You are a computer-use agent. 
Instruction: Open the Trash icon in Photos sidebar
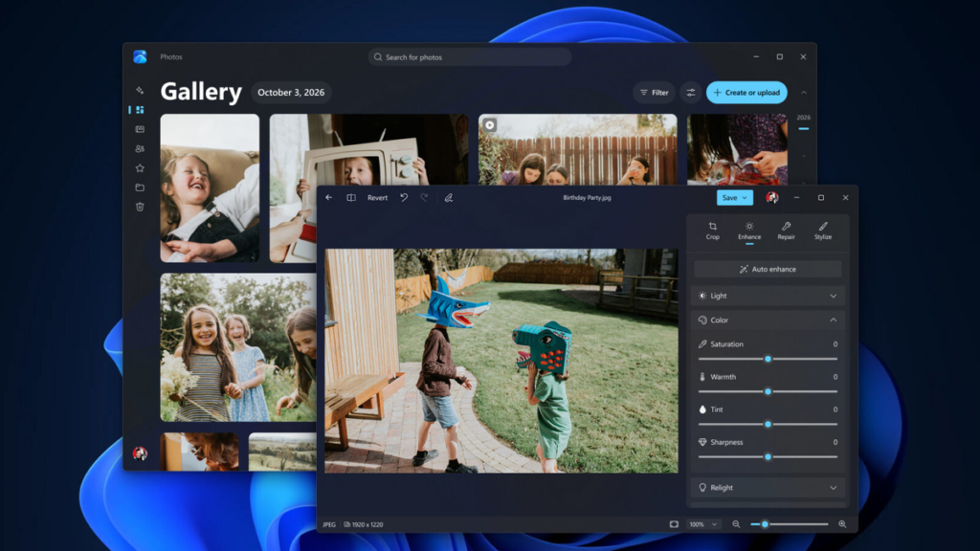pyautogui.click(x=140, y=207)
